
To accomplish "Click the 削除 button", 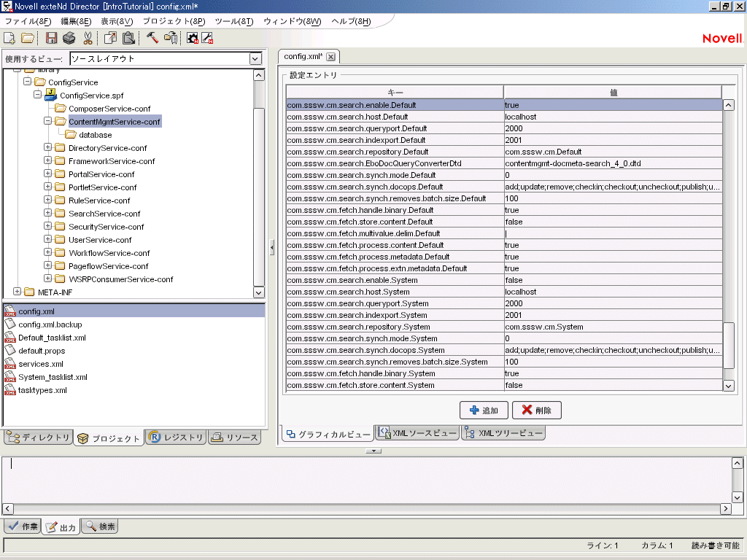I will pos(536,411).
